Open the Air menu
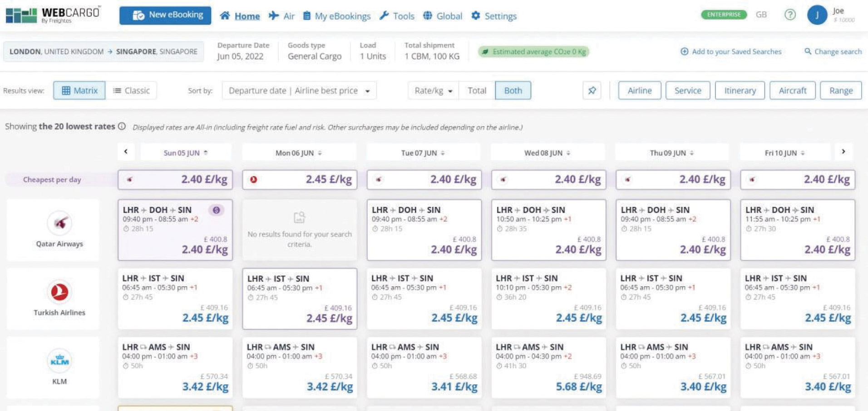This screenshot has width=868, height=411. coord(282,16)
